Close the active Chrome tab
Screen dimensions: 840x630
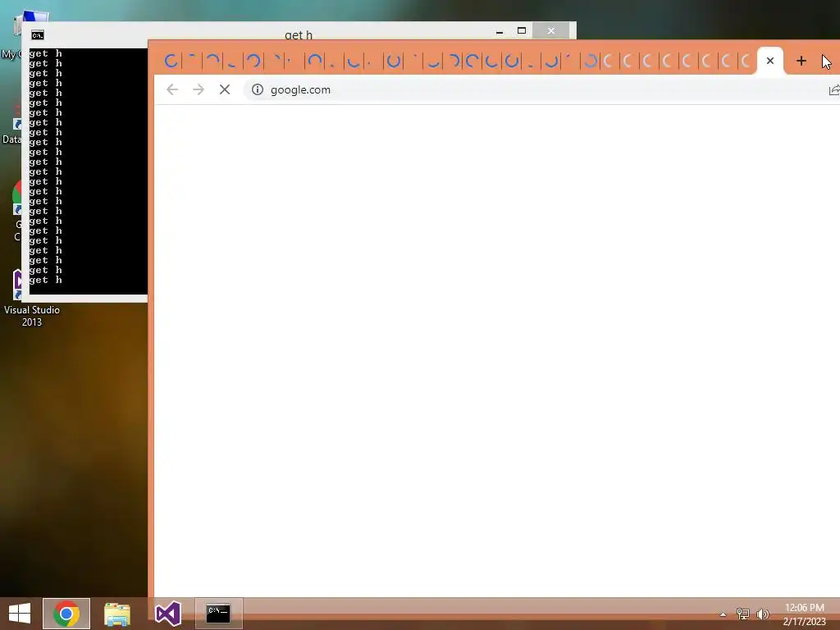click(769, 61)
